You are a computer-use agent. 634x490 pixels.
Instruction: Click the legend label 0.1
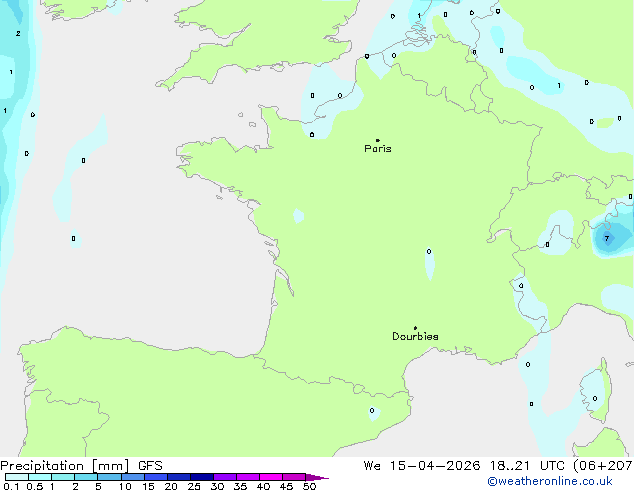coord(11,486)
